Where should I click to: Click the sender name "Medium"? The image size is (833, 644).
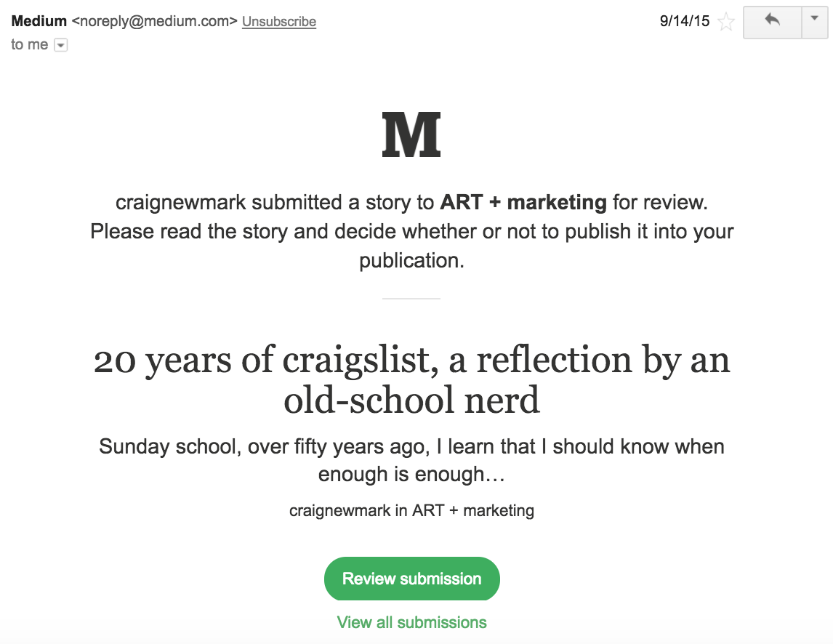[x=39, y=21]
